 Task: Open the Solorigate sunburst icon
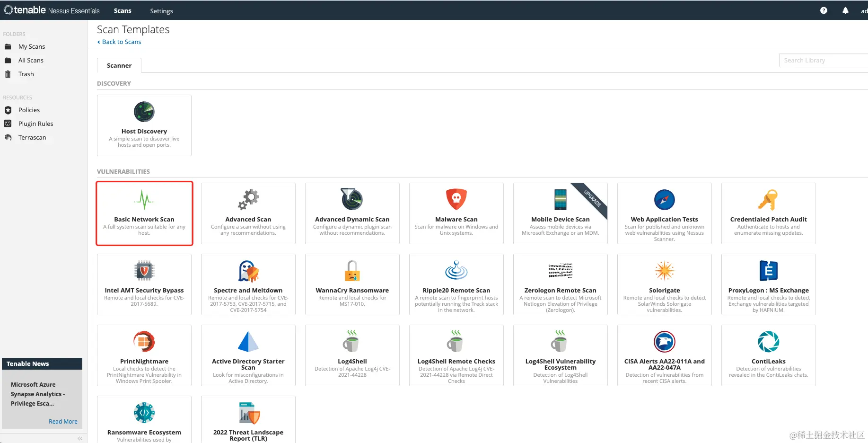665,271
